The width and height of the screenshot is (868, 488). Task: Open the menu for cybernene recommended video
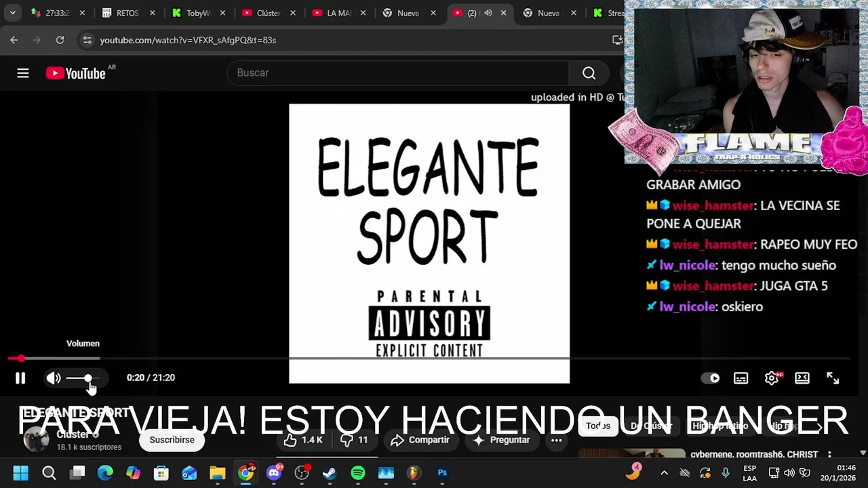[829, 454]
